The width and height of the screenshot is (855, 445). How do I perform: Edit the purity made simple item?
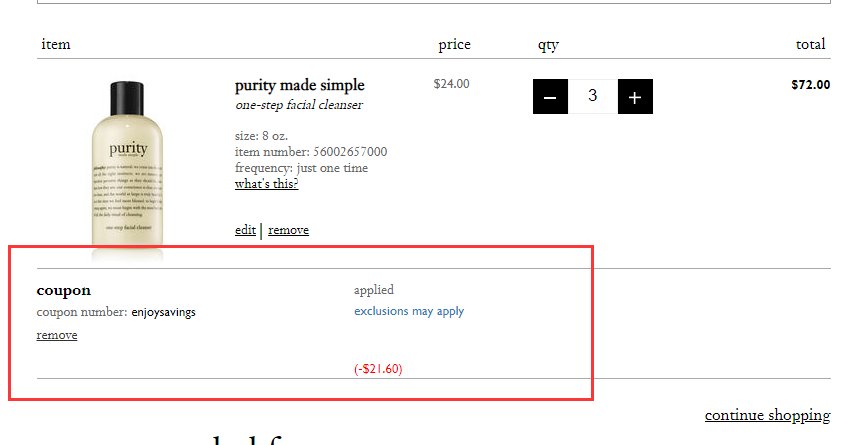pyautogui.click(x=245, y=230)
